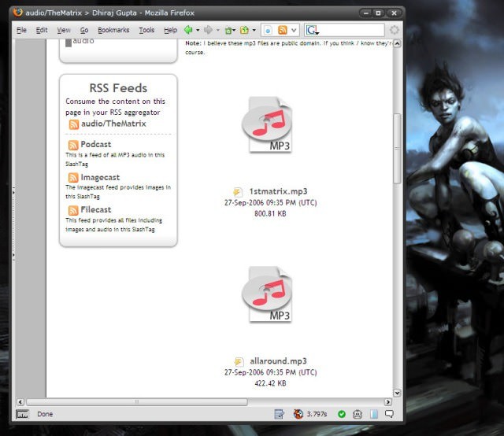Click the orange RSS icon in the address bar
The width and height of the screenshot is (504, 436).
[x=282, y=30]
